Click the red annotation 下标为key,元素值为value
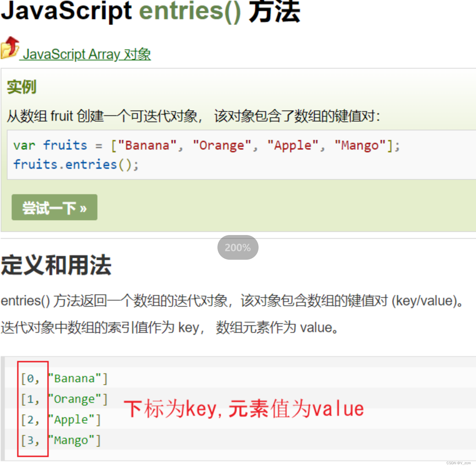Screen dimensions: 476x468 click(x=246, y=408)
